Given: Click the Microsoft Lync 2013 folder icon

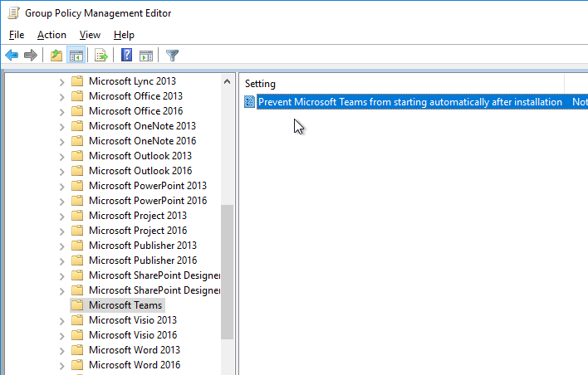Looking at the screenshot, I should click(77, 81).
